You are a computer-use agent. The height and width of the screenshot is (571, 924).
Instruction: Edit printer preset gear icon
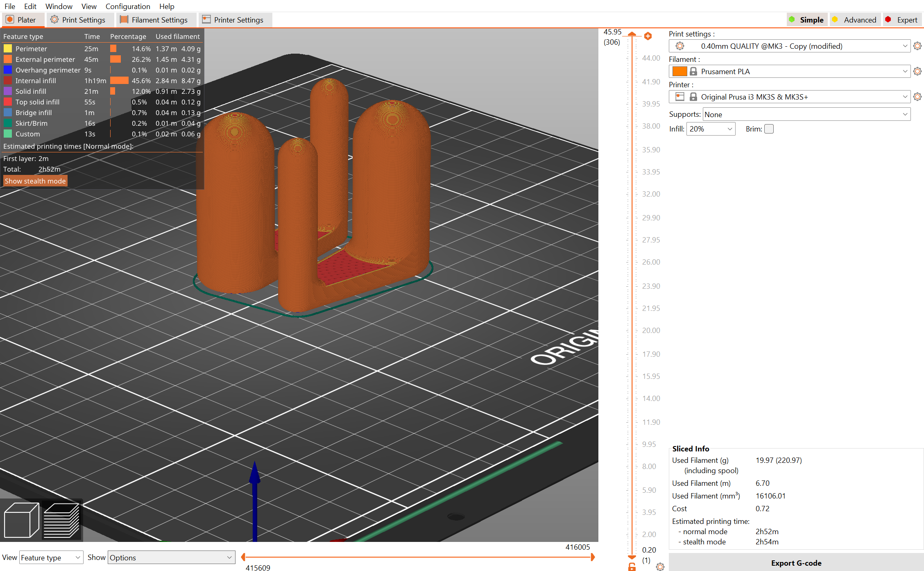(x=917, y=97)
